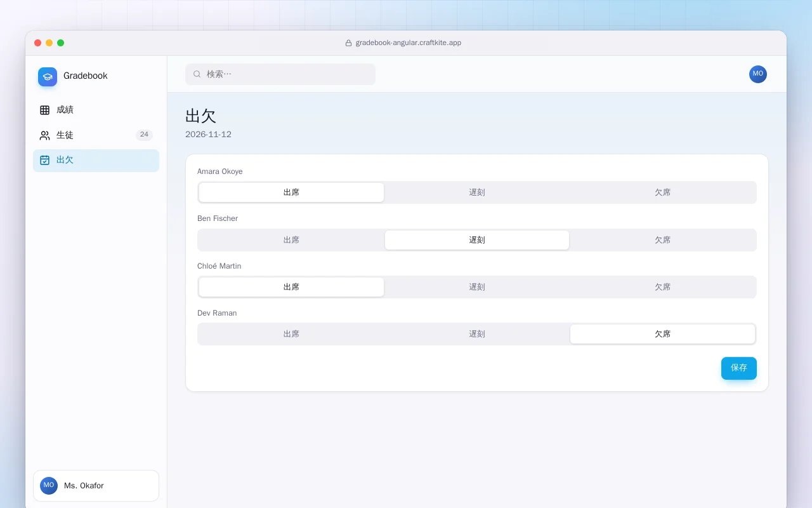812x508 pixels.
Task: Click the name Chloé Martin
Action: click(219, 266)
